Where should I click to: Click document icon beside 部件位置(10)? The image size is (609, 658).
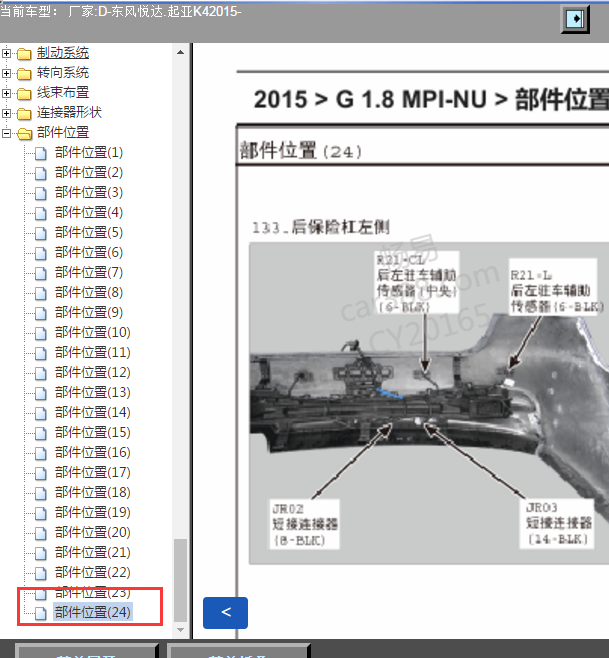[41, 334]
